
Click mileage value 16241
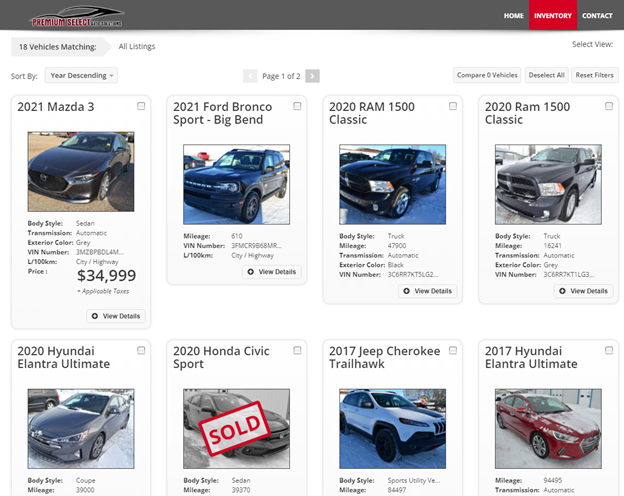tap(552, 246)
